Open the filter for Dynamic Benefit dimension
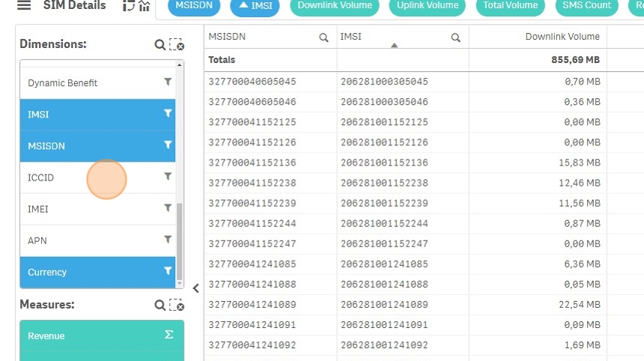Viewport: 644px width, 361px height. point(168,82)
